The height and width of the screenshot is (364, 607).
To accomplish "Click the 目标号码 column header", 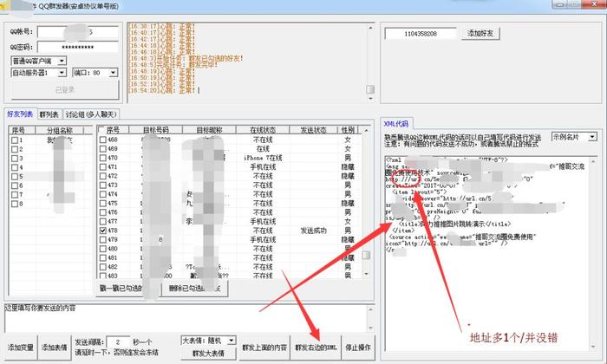I will click(x=155, y=130).
